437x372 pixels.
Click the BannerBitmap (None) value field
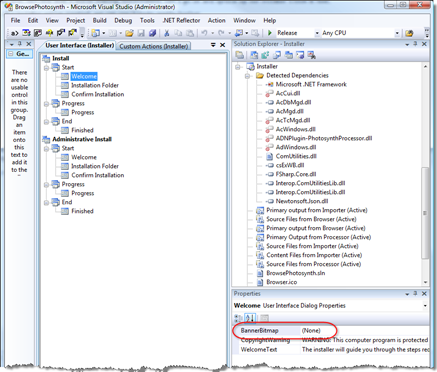coord(364,331)
